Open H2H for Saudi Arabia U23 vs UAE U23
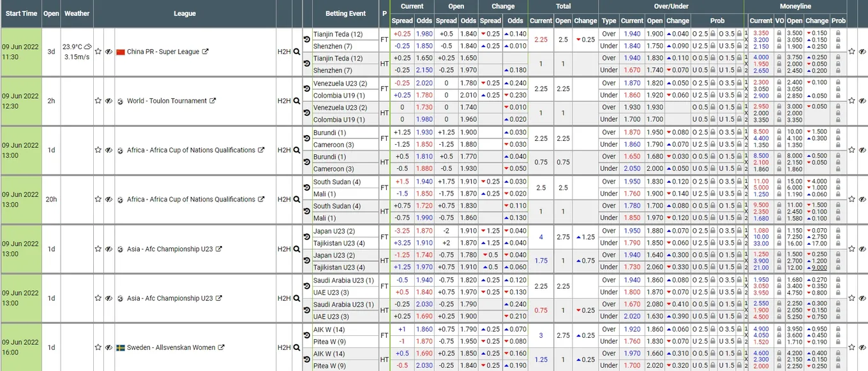The image size is (868, 371). click(x=284, y=298)
